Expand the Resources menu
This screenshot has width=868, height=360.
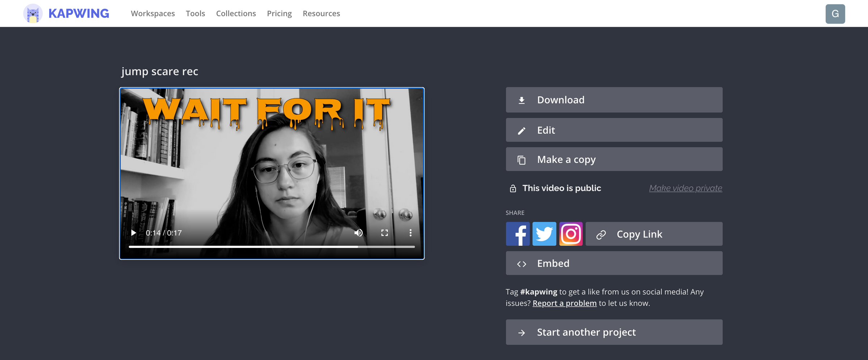pyautogui.click(x=321, y=14)
